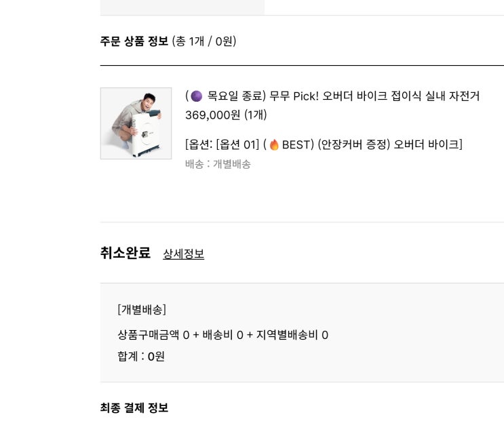Click the fire emoji before BEST

pyautogui.click(x=274, y=144)
